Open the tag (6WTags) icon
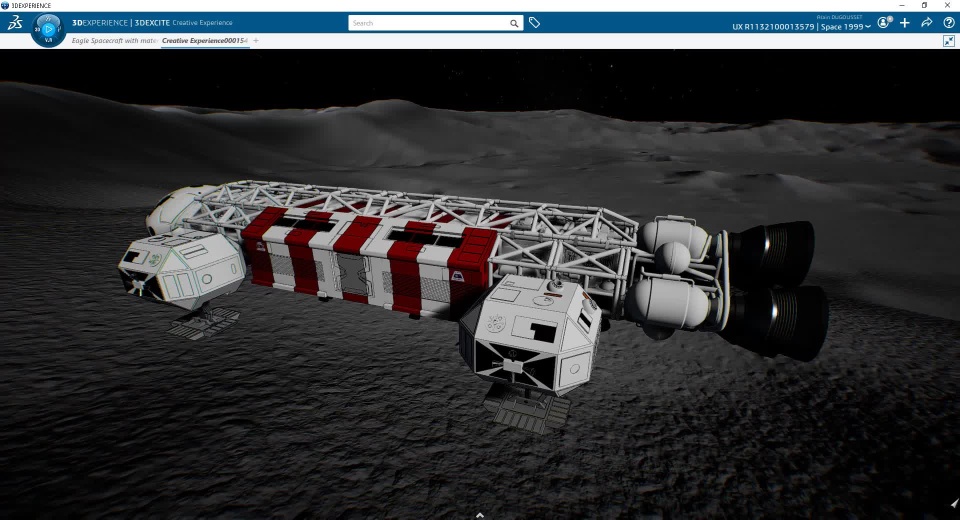Viewport: 960px width, 520px height. point(534,23)
